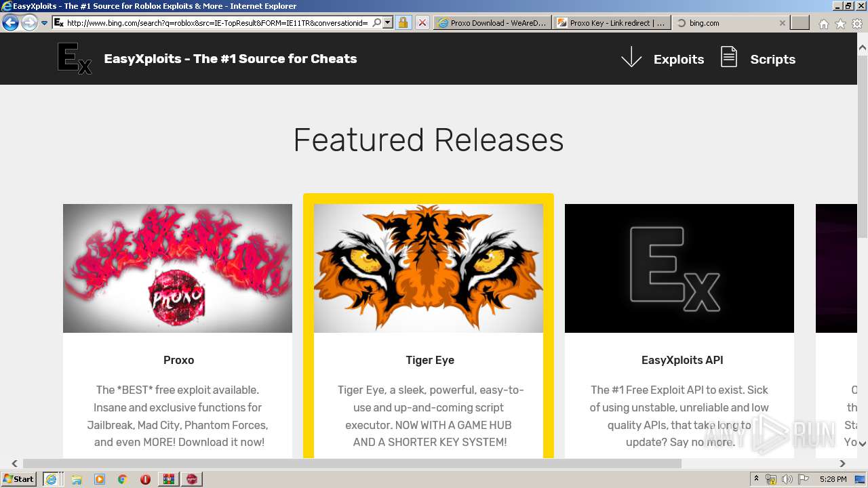Click the Scripts document icon
868x488 pixels.
(x=729, y=57)
